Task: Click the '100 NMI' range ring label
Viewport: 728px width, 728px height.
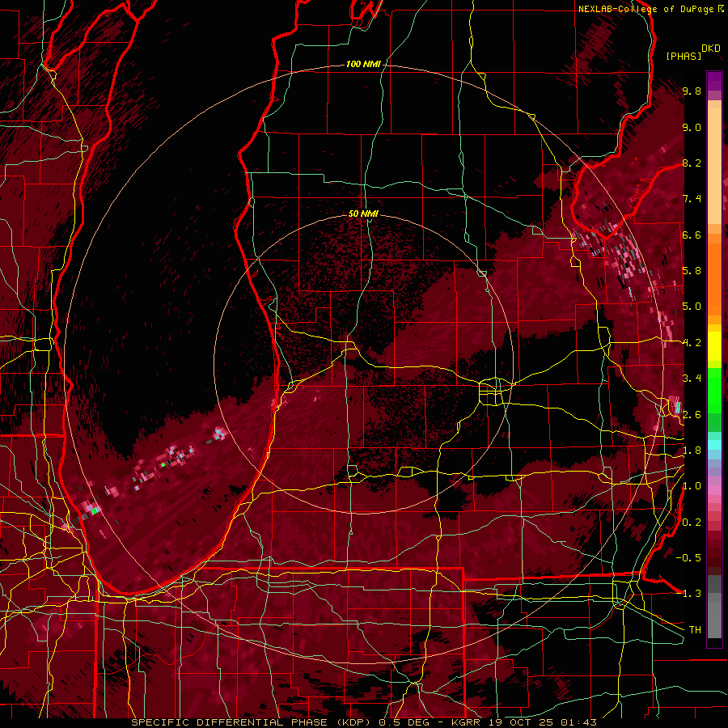Action: pos(363,64)
